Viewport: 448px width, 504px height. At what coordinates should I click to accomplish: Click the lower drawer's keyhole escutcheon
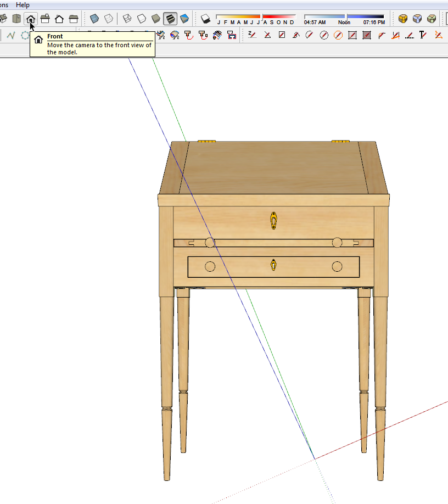tap(273, 265)
